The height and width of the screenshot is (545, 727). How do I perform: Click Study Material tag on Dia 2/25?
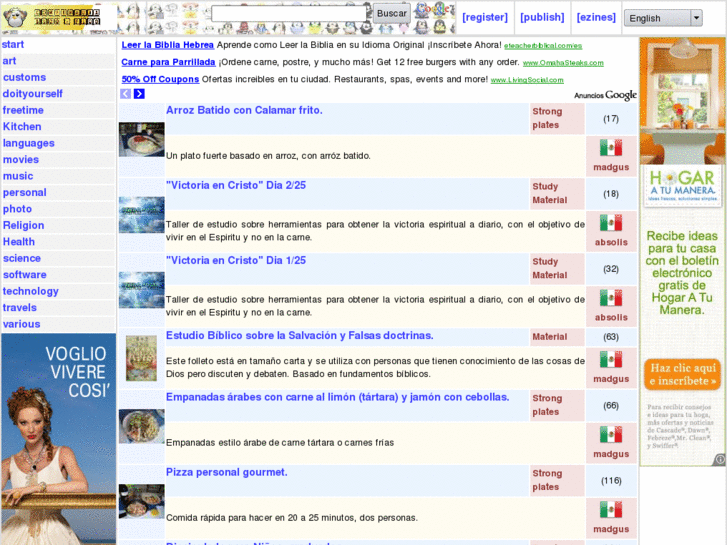pyautogui.click(x=550, y=193)
